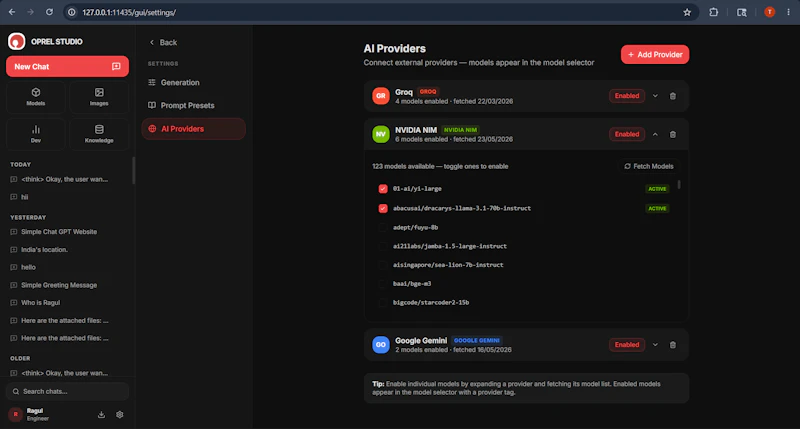The height and width of the screenshot is (429, 800).
Task: Click the Search chats input field
Action: (67, 391)
